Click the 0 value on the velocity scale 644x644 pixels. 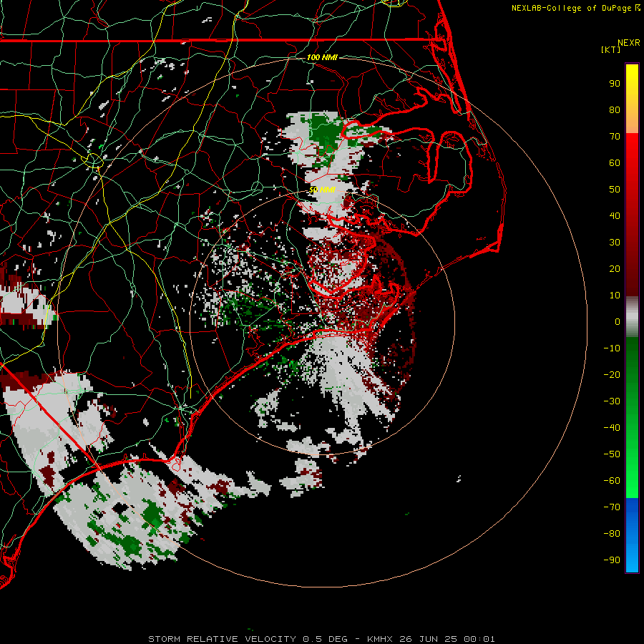click(618, 322)
